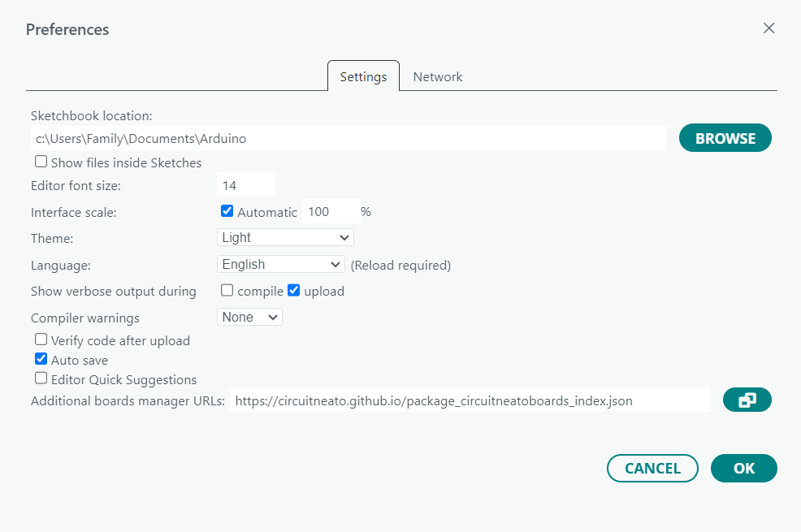Image resolution: width=801 pixels, height=532 pixels.
Task: Enable Editor Quick Suggestions
Action: [41, 378]
